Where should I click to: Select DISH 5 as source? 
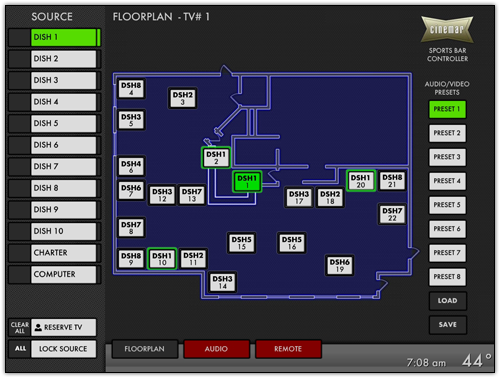point(63,123)
